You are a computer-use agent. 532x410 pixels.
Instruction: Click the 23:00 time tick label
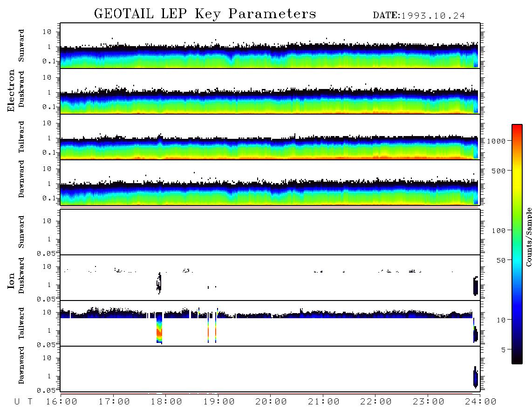(429, 402)
